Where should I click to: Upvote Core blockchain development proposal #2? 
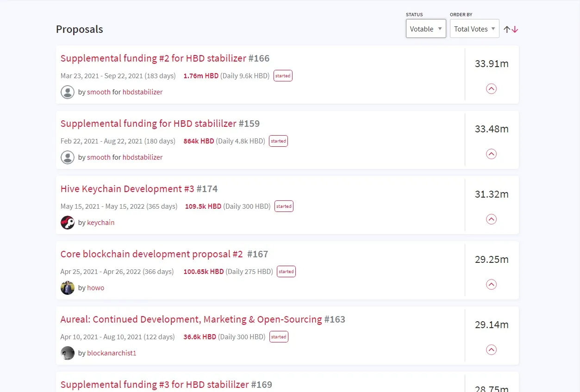coord(491,284)
